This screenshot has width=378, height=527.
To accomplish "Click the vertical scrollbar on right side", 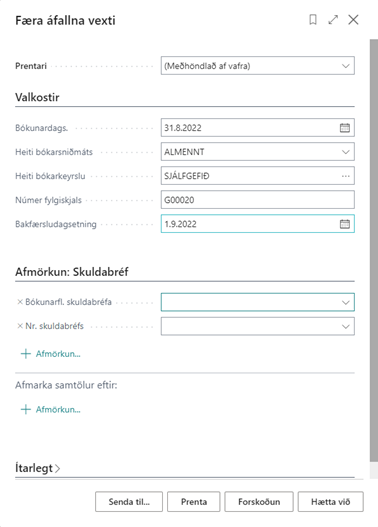I will point(374,250).
